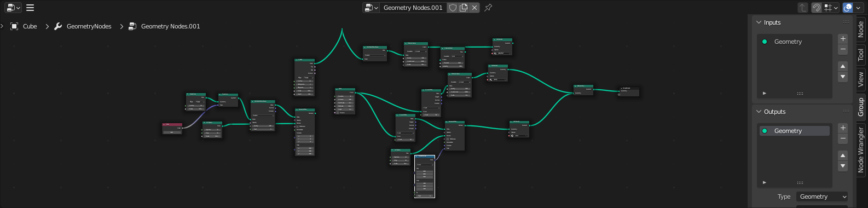
Task: Collapse the Outputs panel
Action: tap(759, 112)
